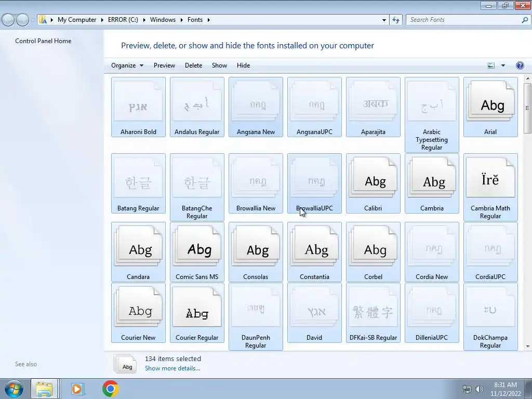This screenshot has height=399, width=532.
Task: Select the Cambria Math Regular font icon
Action: pyautogui.click(x=490, y=187)
